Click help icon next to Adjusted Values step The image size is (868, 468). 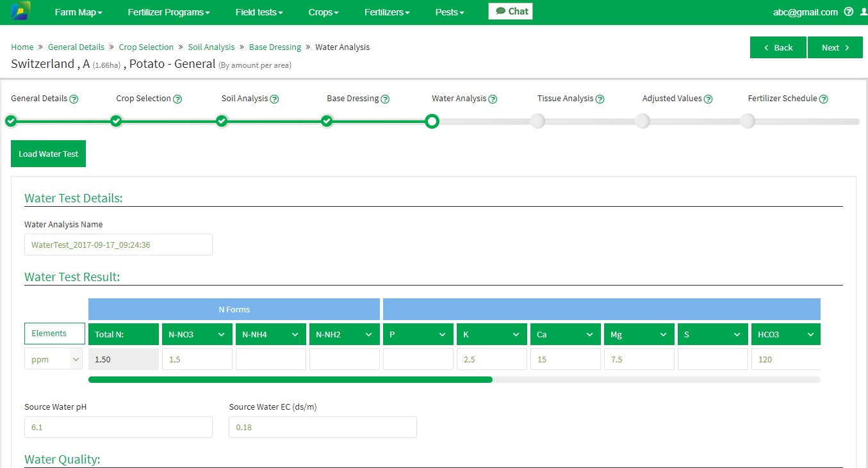(x=708, y=99)
